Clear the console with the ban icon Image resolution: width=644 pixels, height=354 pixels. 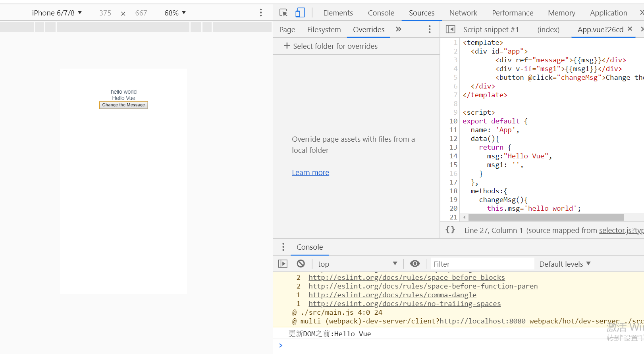(301, 264)
